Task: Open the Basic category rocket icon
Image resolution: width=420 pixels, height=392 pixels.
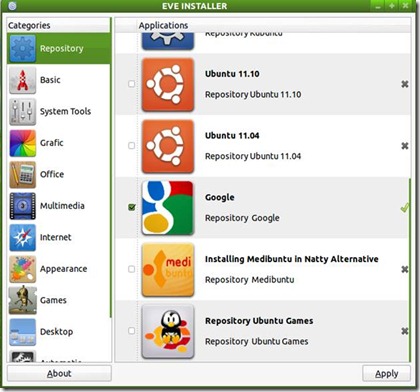Action: coord(23,80)
